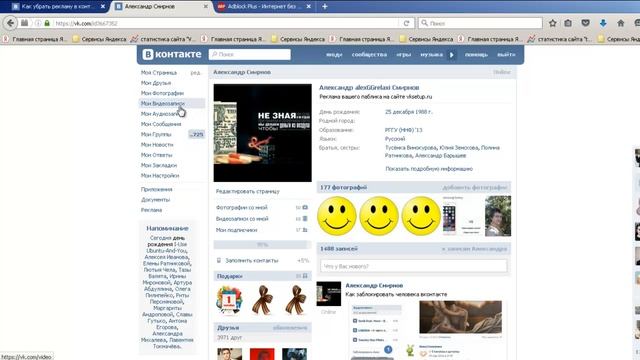The width and height of the screenshot is (640, 360).
Task: Click the ВКонтакте logo
Action: pyautogui.click(x=172, y=54)
